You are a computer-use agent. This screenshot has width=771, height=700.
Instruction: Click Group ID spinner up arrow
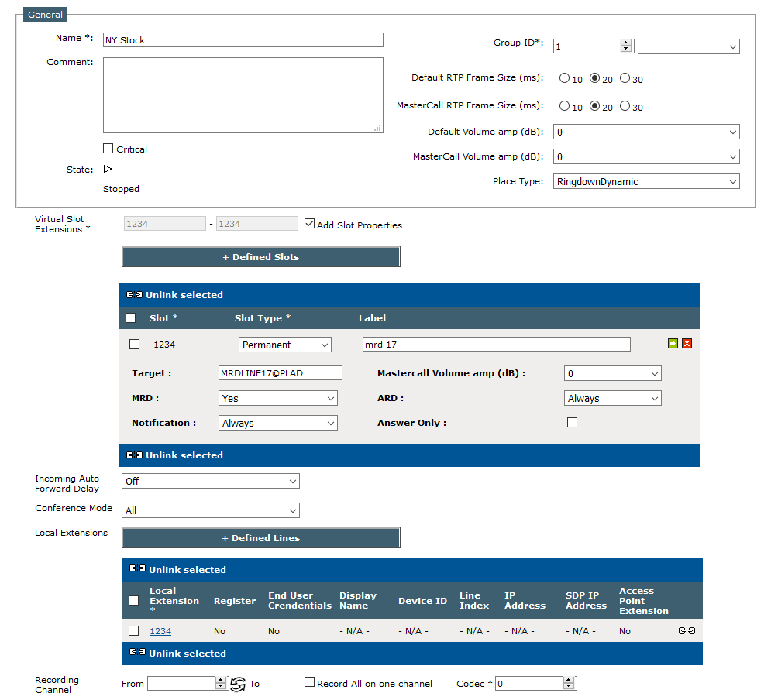[x=626, y=43]
